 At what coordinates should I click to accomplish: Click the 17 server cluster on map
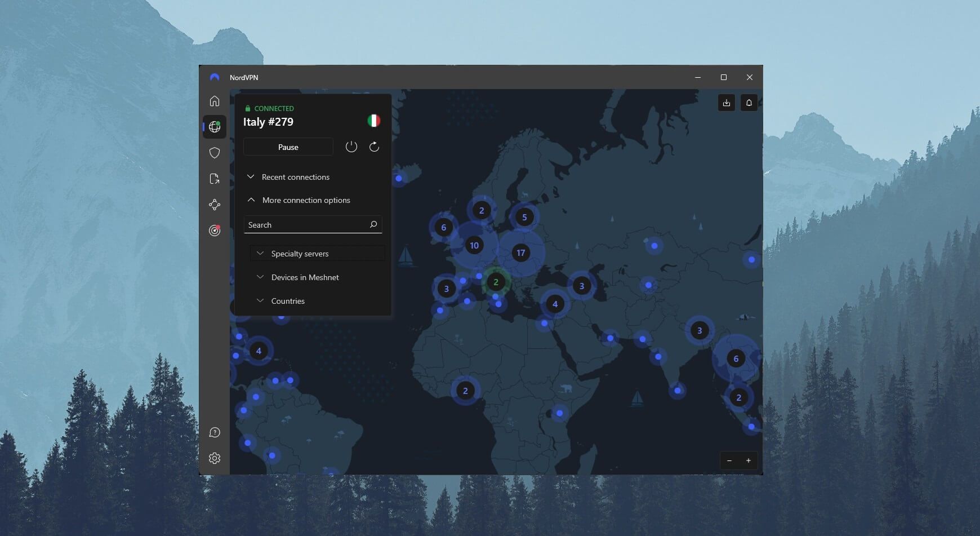tap(521, 253)
